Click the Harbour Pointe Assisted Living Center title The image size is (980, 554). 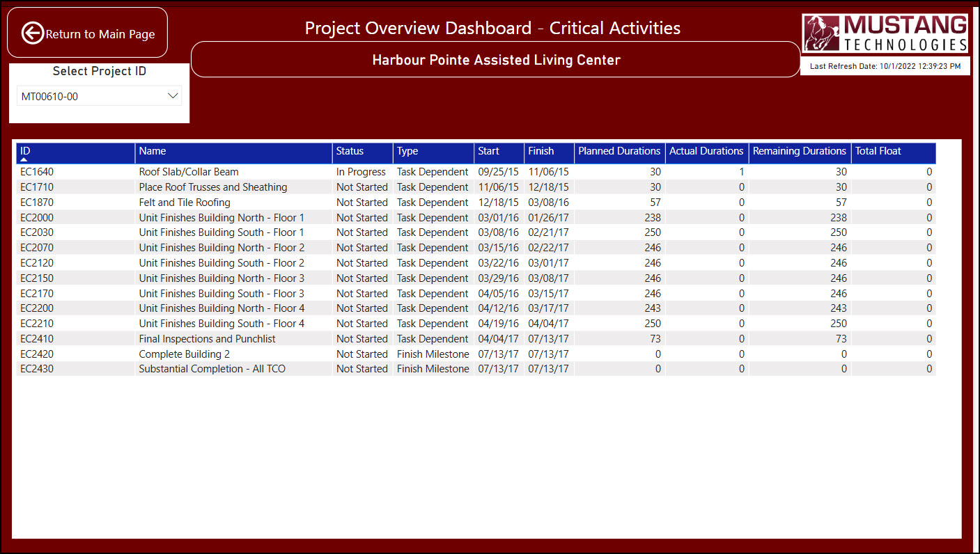pyautogui.click(x=496, y=60)
